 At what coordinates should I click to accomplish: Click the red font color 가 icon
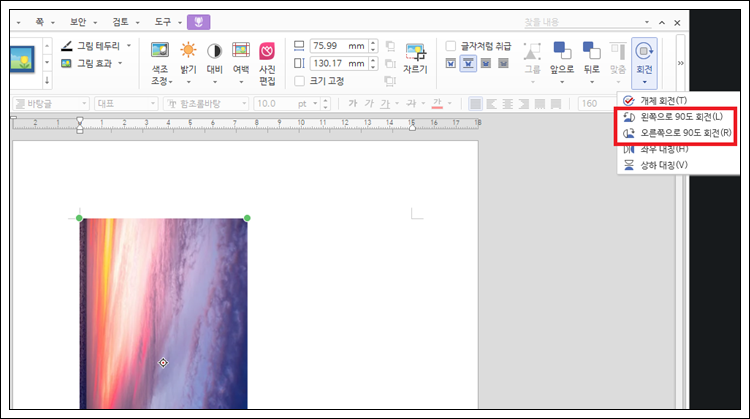tap(437, 103)
